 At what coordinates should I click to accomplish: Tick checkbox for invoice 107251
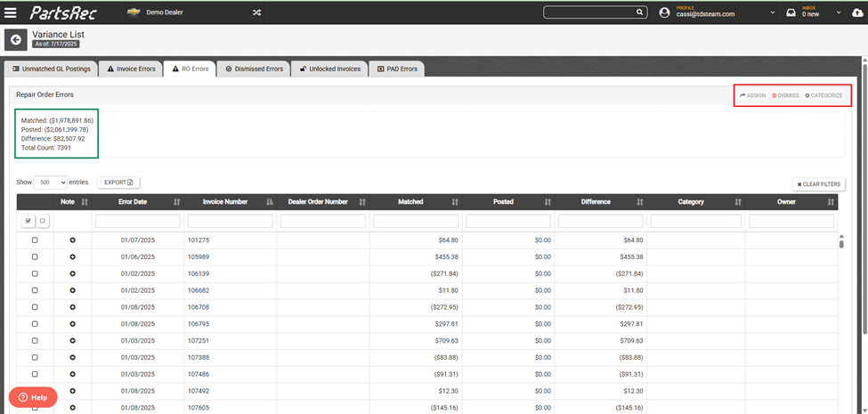pyautogui.click(x=35, y=340)
